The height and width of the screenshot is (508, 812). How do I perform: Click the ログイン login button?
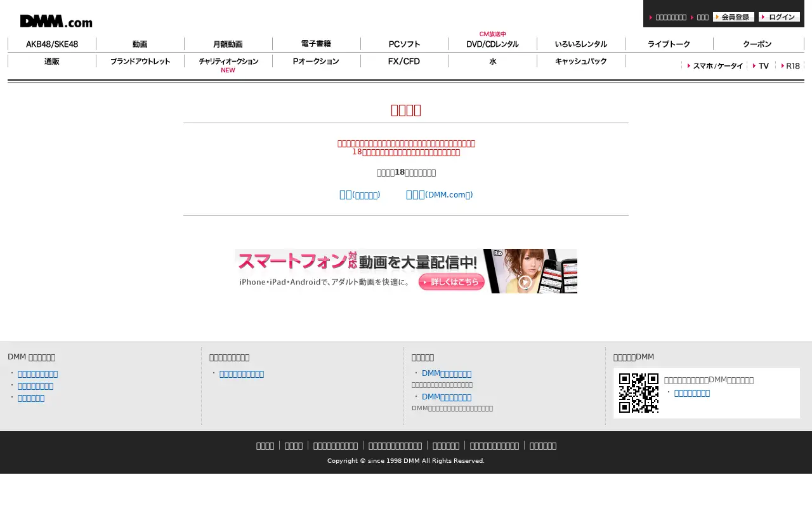point(779,17)
